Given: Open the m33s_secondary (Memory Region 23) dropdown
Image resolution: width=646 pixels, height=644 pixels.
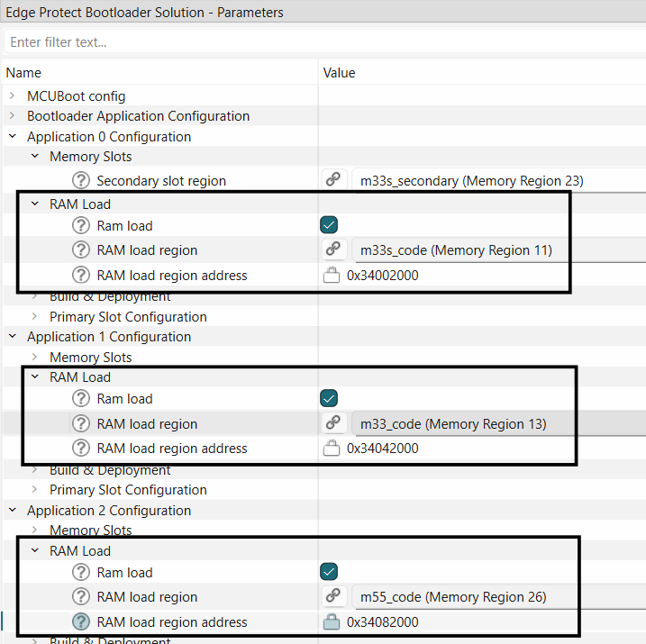Looking at the screenshot, I should point(497,180).
